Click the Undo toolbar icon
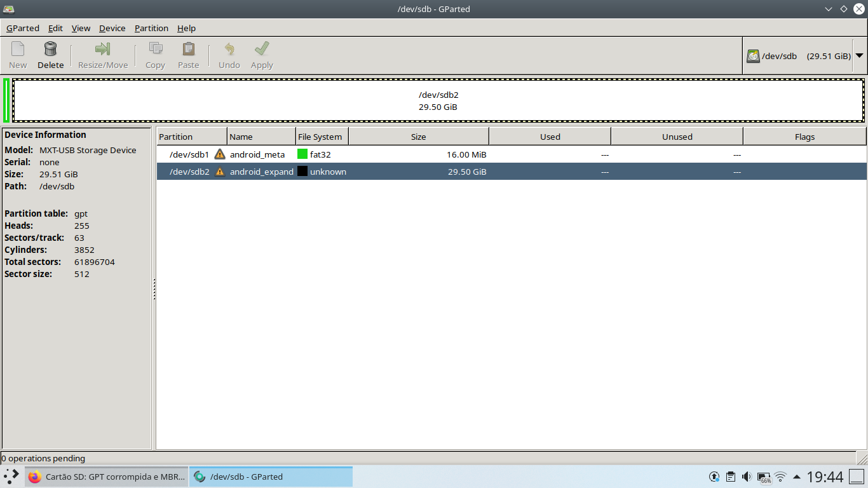 229,49
